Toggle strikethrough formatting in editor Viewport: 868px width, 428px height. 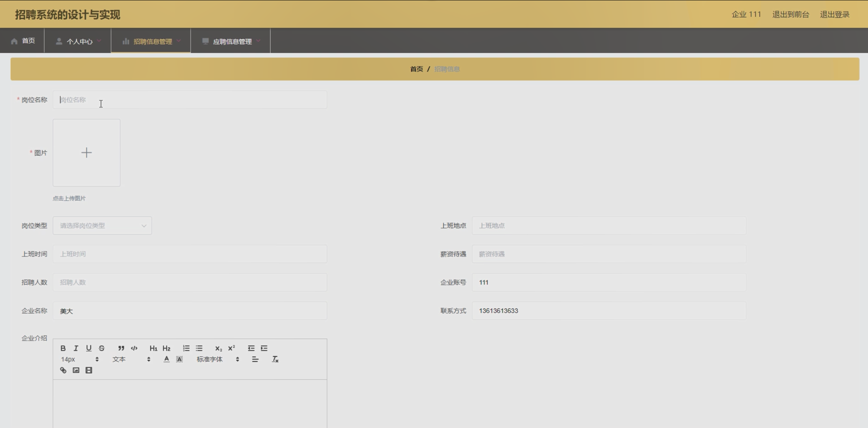click(x=101, y=348)
